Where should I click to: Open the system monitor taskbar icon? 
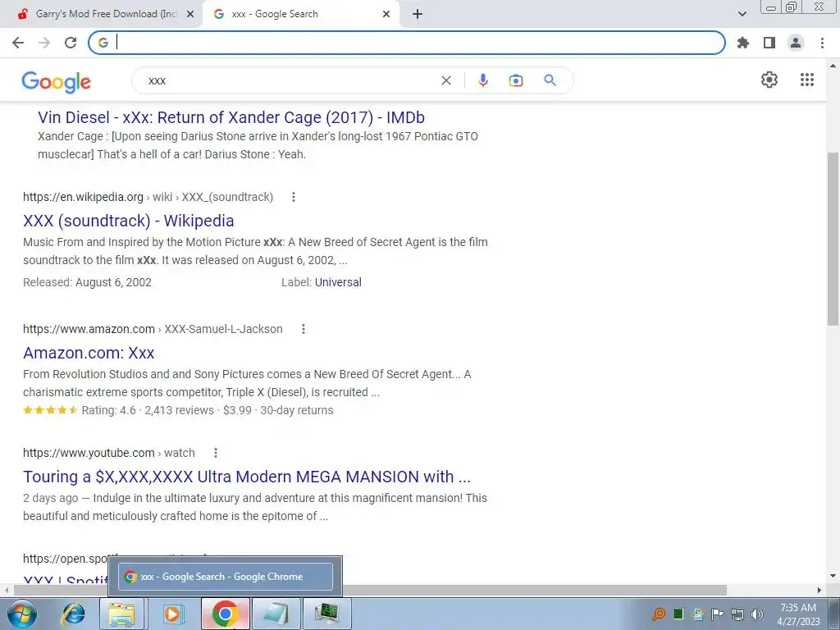(x=326, y=614)
